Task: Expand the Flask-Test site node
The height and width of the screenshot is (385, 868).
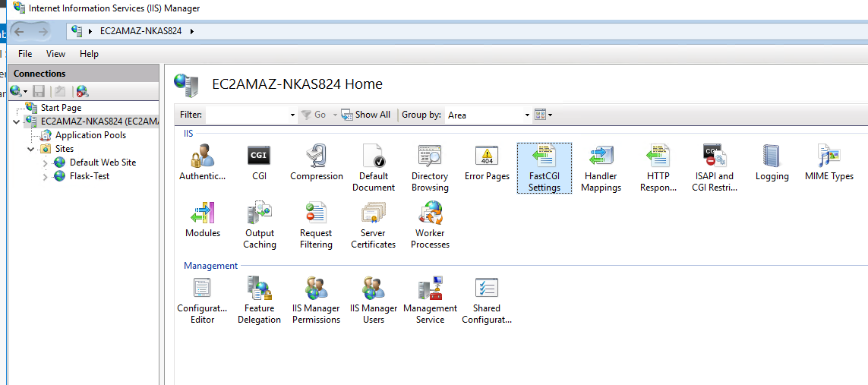Action: point(45,176)
